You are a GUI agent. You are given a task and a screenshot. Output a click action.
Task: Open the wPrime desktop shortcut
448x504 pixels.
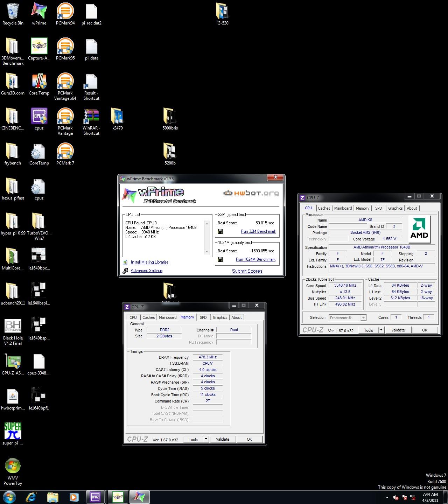[39, 14]
